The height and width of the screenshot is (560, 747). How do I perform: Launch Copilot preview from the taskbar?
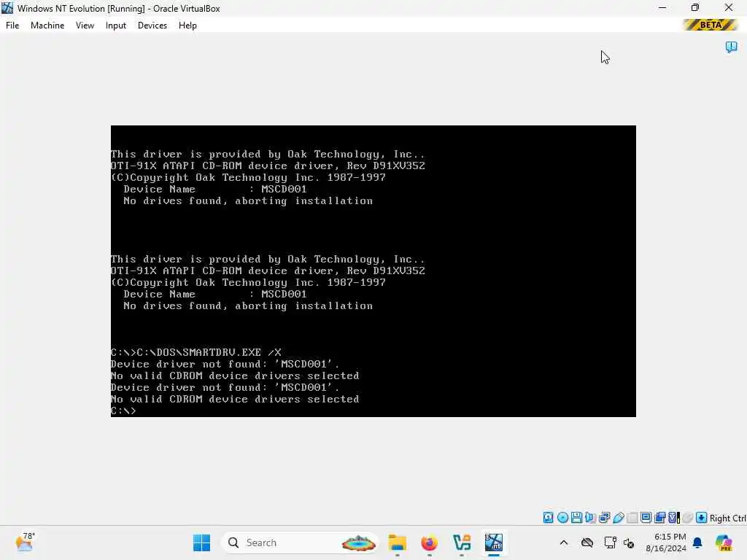click(x=724, y=542)
